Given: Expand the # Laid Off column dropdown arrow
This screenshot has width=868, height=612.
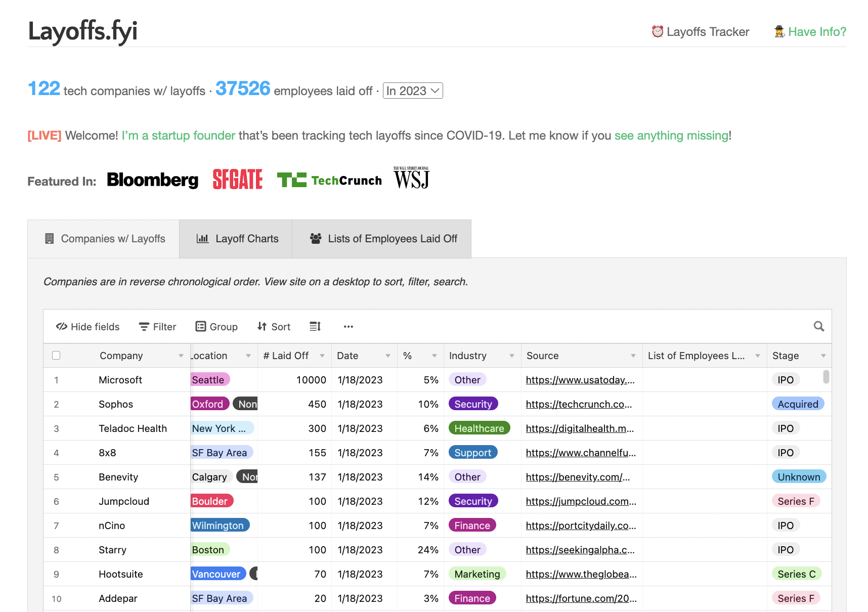Looking at the screenshot, I should click(x=322, y=356).
